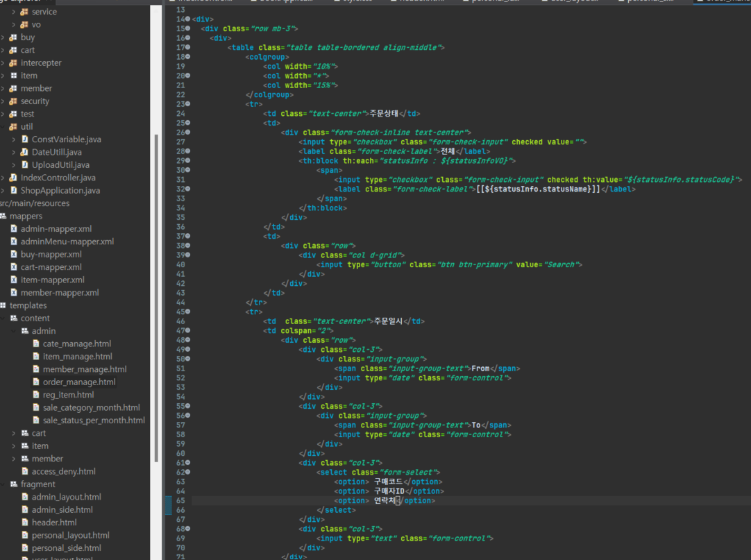
Task: Click the util package icon
Action: (x=13, y=127)
